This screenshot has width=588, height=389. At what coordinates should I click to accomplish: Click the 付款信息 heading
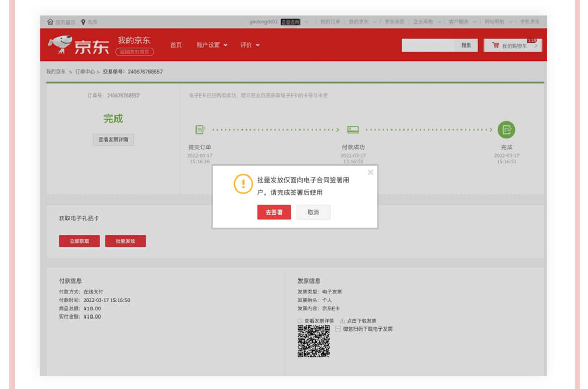point(70,281)
